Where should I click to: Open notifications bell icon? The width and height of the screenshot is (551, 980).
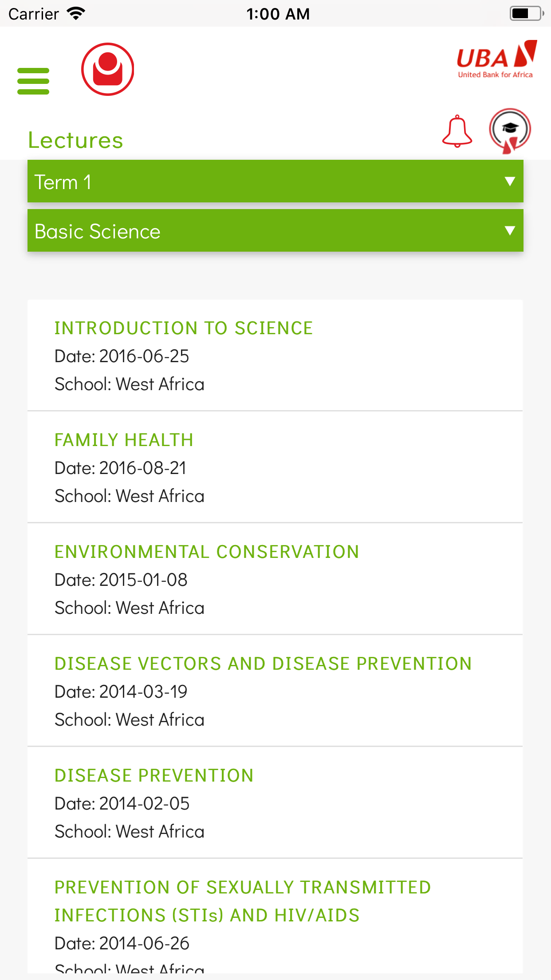(x=457, y=131)
